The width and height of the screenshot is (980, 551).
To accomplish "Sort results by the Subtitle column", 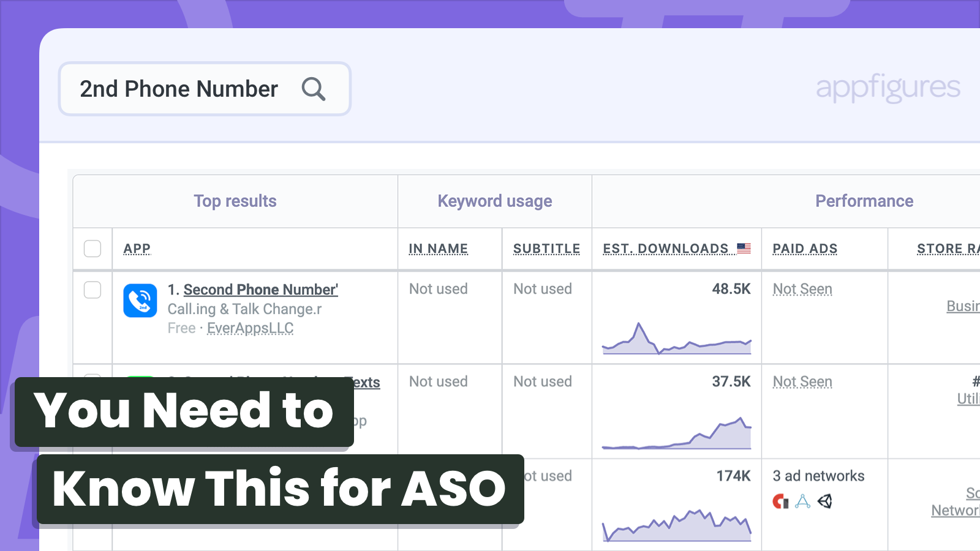I will pos(546,249).
